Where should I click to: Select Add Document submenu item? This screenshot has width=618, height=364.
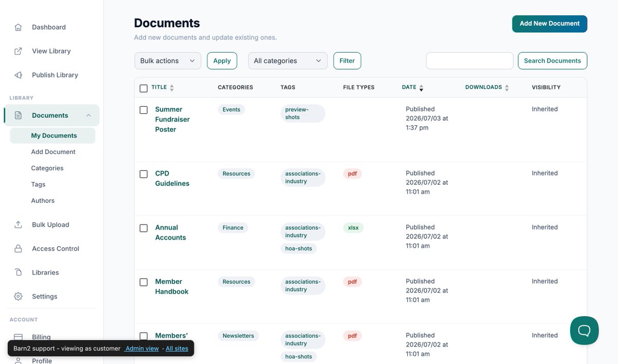click(x=53, y=152)
